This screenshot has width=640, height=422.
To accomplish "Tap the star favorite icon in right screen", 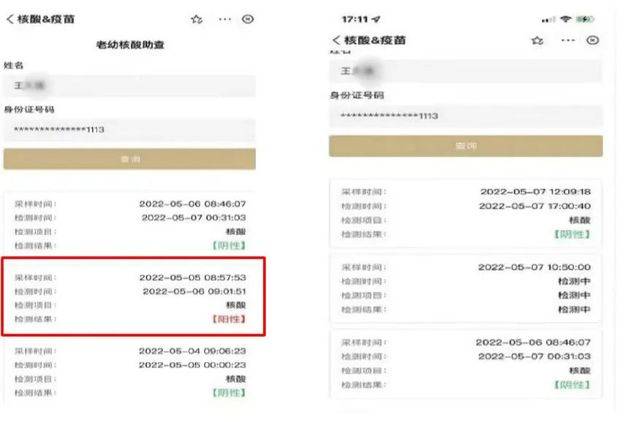I will tap(538, 40).
